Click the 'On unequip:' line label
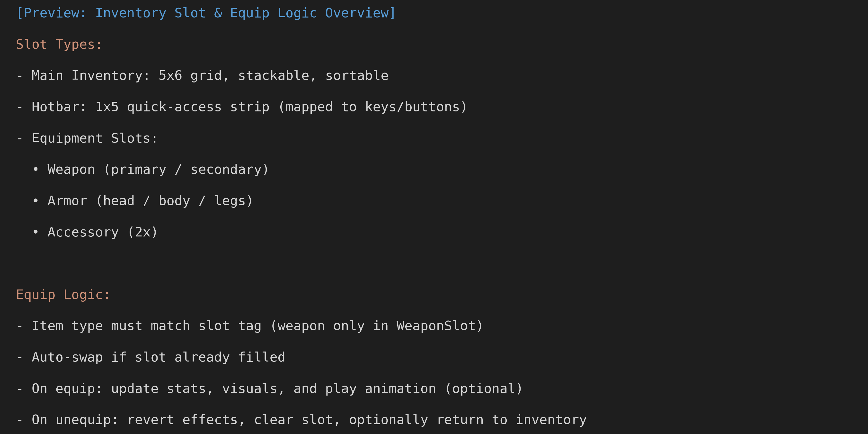Screen dimensions: 868x434 pos(75,420)
